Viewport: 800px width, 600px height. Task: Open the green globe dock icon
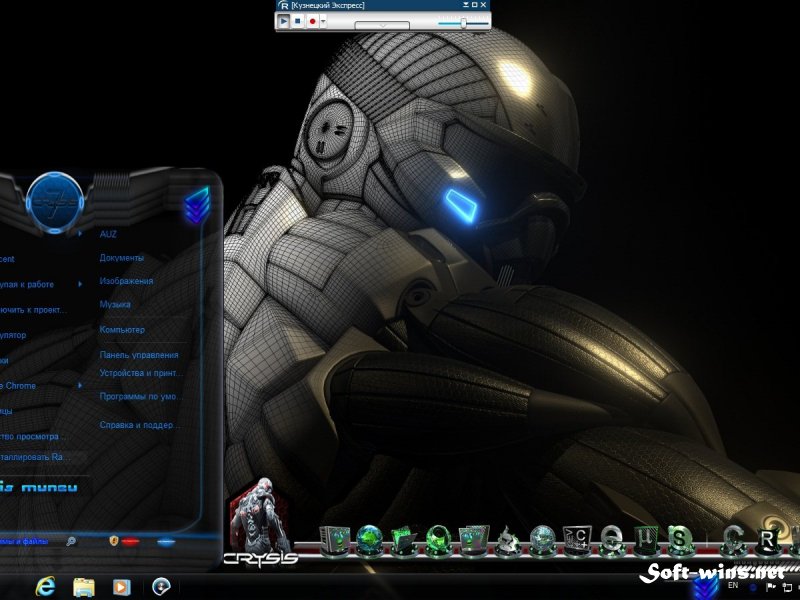369,540
